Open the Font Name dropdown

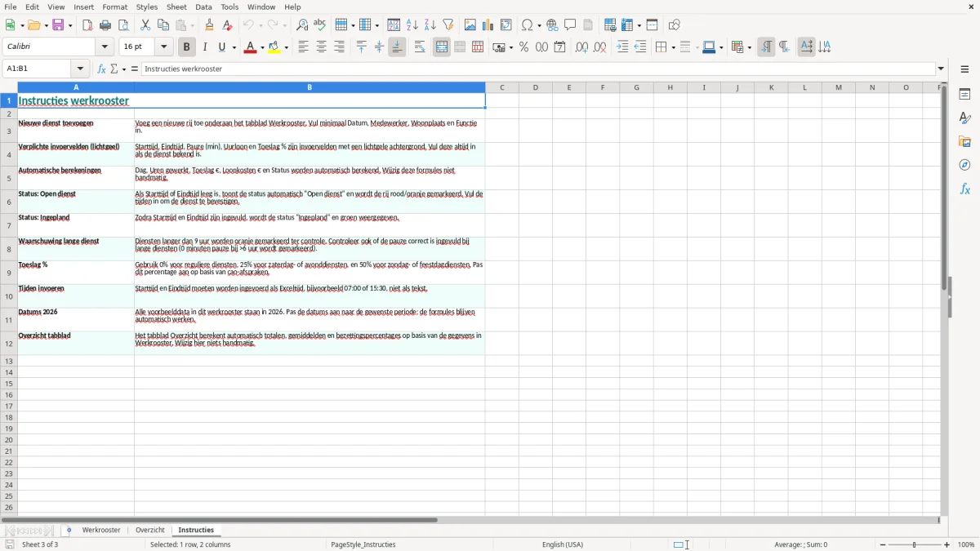105,47
